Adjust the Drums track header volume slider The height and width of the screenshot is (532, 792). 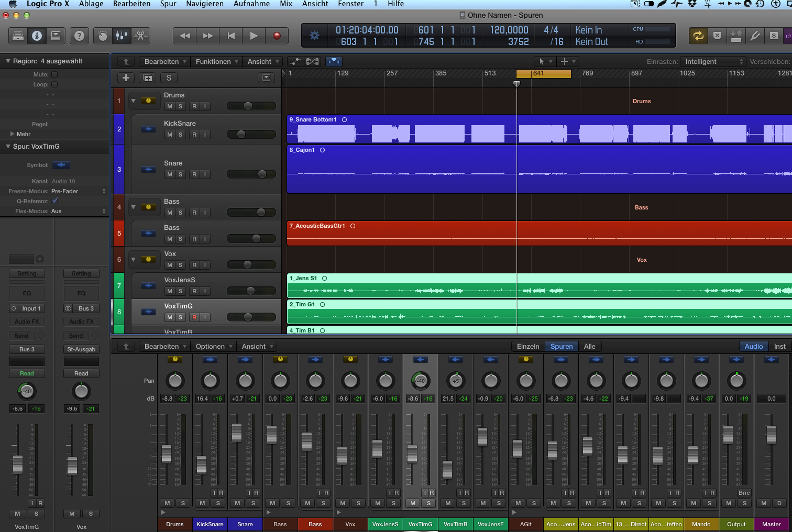pyautogui.click(x=251, y=106)
